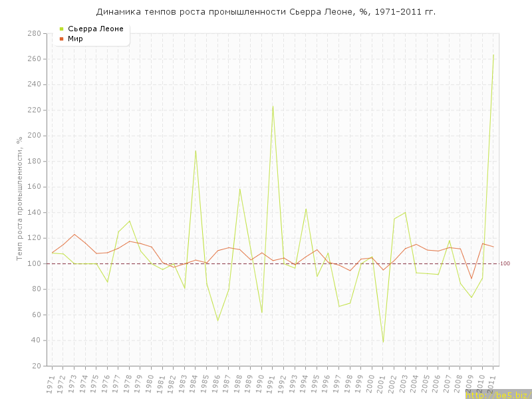Viewport: 532px width, 399px height.
Task: Click the green line peak at 1991
Action: 273,106
